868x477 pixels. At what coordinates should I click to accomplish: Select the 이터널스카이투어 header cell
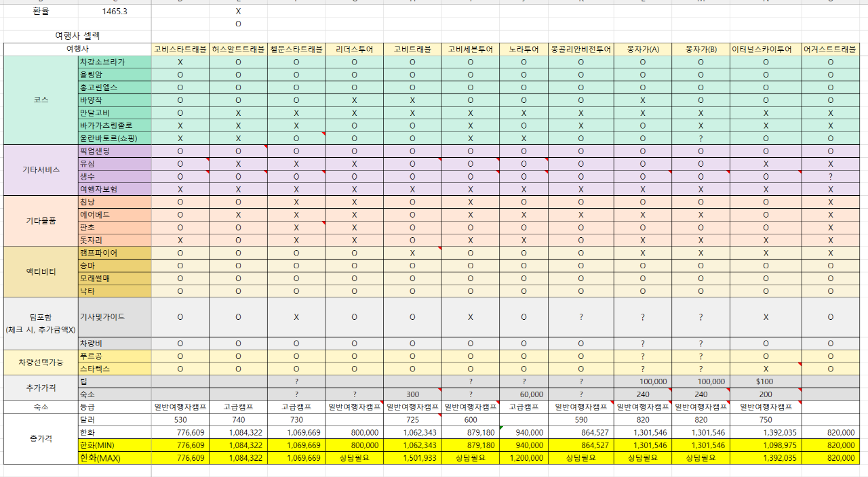(x=766, y=49)
